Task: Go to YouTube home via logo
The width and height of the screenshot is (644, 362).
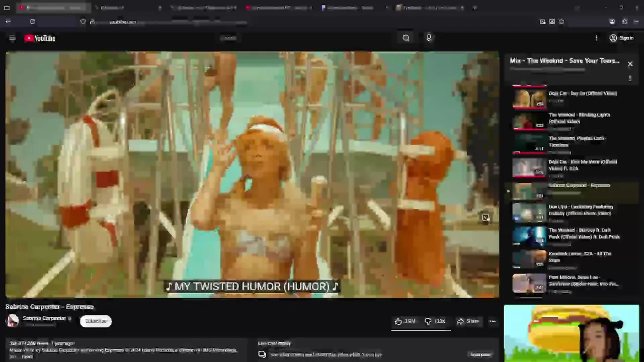Action: (40, 38)
